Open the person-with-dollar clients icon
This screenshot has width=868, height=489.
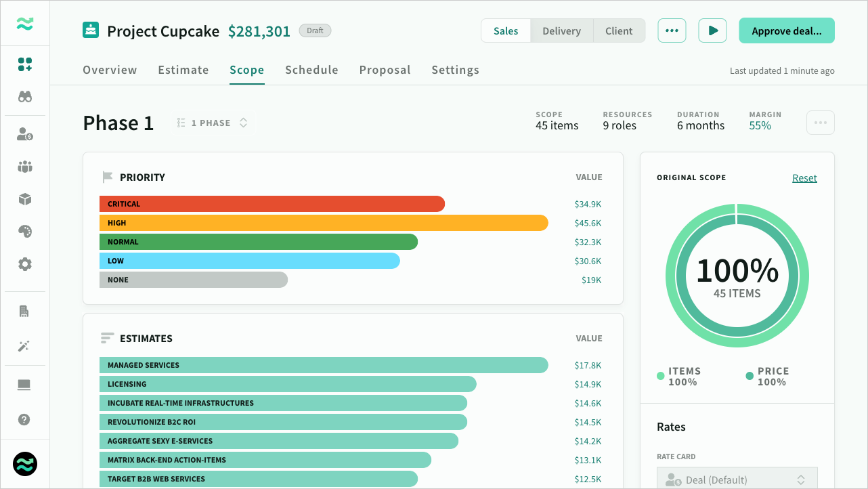(x=25, y=134)
